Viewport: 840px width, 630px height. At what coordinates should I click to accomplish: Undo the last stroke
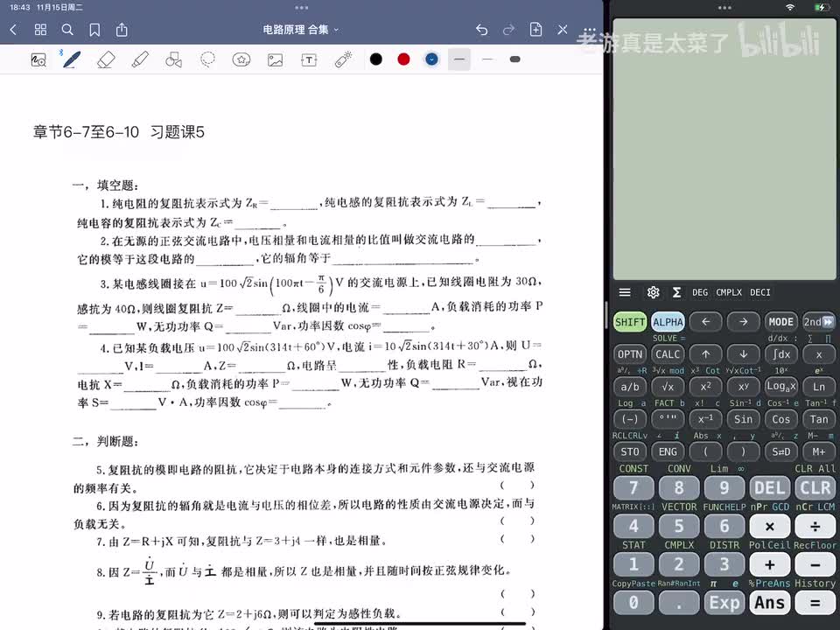(481, 30)
